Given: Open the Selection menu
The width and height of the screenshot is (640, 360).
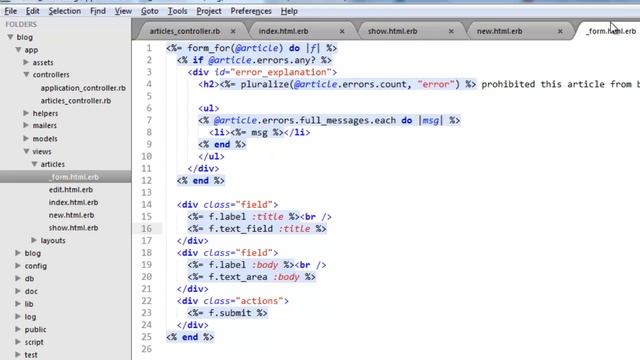Looking at the screenshot, I should (64, 11).
